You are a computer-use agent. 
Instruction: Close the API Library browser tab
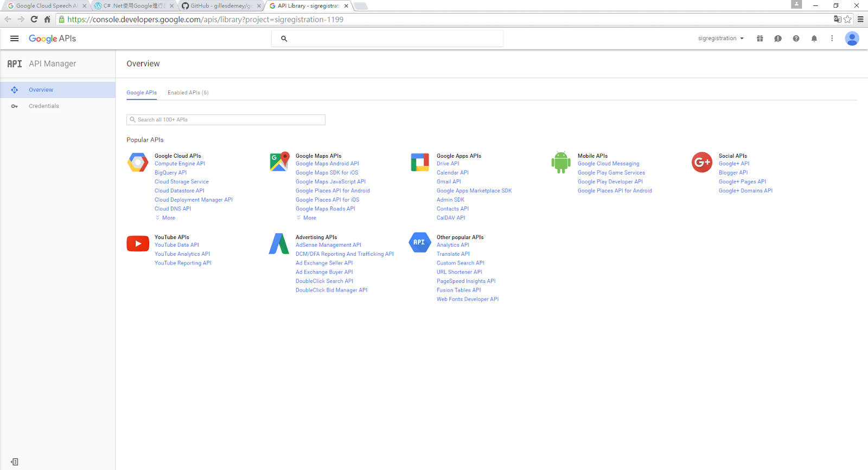coord(346,6)
